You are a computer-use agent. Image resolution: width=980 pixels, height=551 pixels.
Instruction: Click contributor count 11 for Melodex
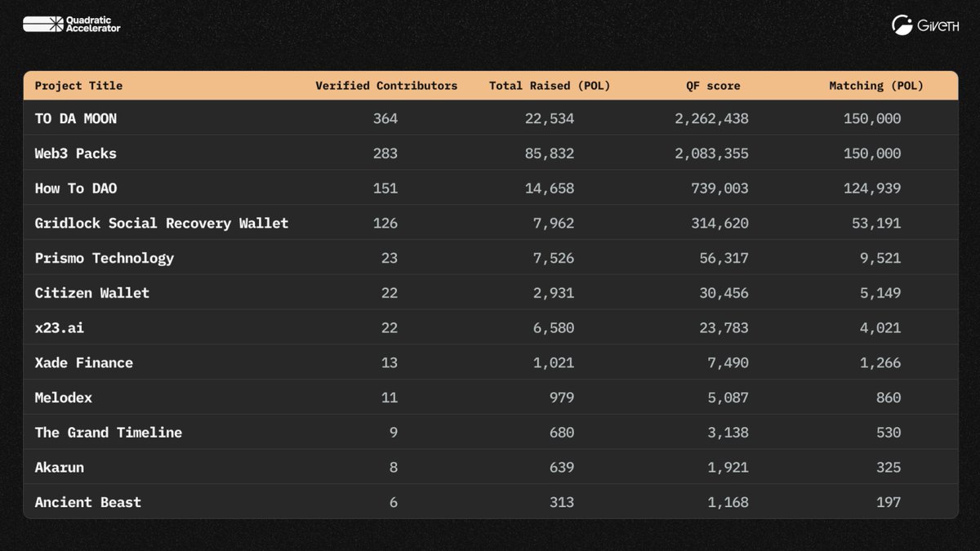tap(390, 398)
